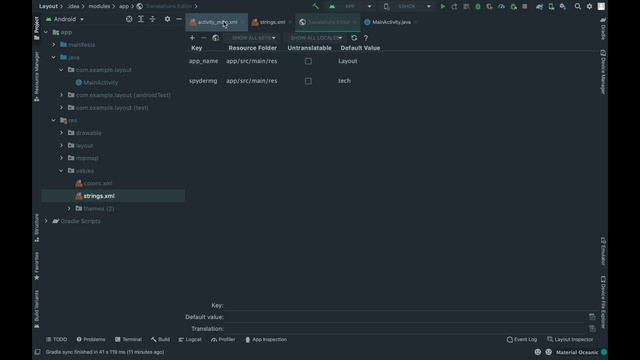Click the Default value input field
The height and width of the screenshot is (360, 640).
pyautogui.click(x=405, y=317)
